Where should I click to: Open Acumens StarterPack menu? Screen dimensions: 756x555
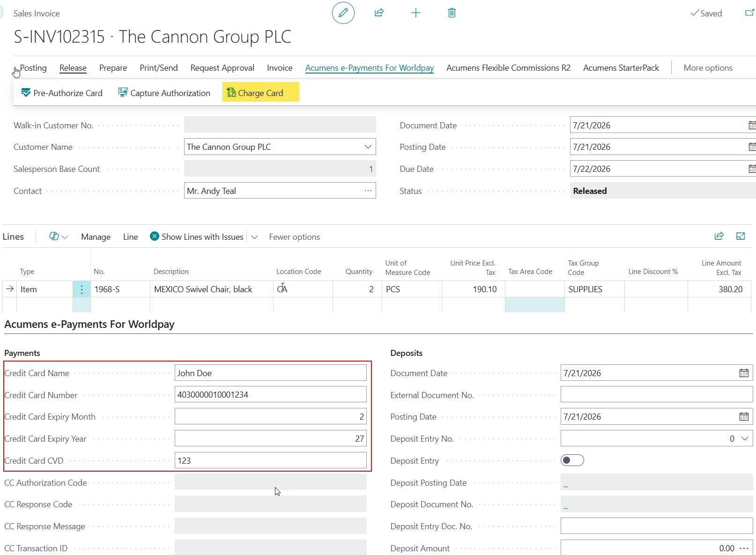621,68
